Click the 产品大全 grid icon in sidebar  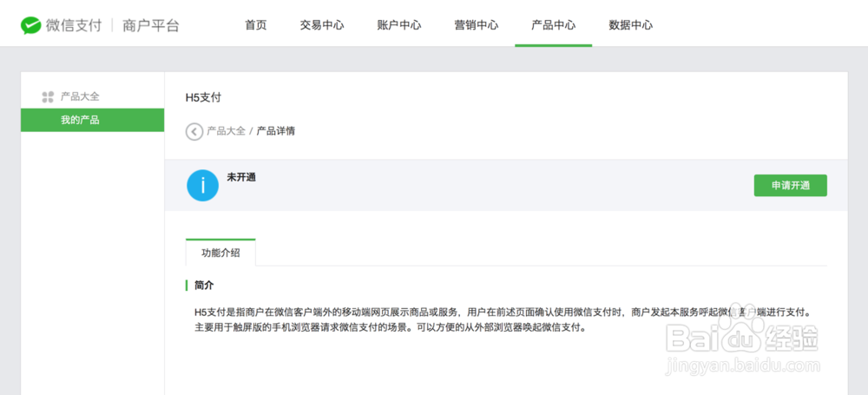(x=48, y=97)
